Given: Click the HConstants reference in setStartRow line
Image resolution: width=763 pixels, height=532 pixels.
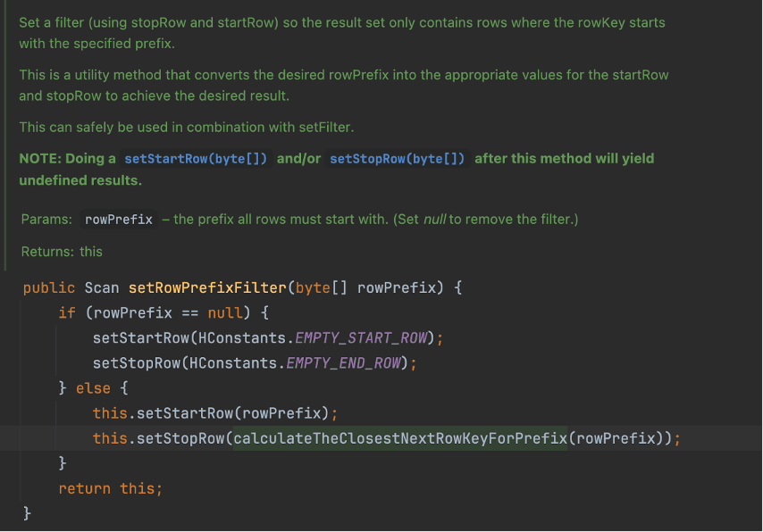Looking at the screenshot, I should [242, 338].
